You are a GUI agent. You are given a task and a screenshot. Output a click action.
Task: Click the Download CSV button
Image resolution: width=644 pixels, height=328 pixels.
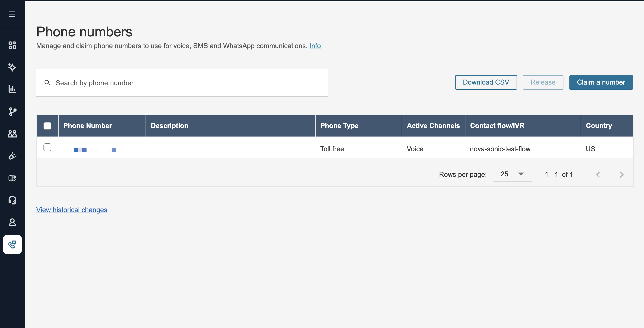486,82
